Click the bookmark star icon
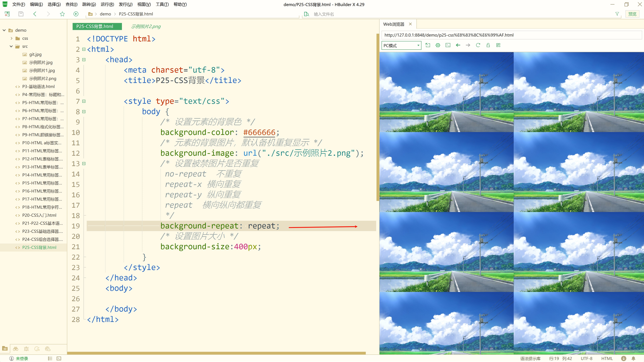 (x=62, y=14)
